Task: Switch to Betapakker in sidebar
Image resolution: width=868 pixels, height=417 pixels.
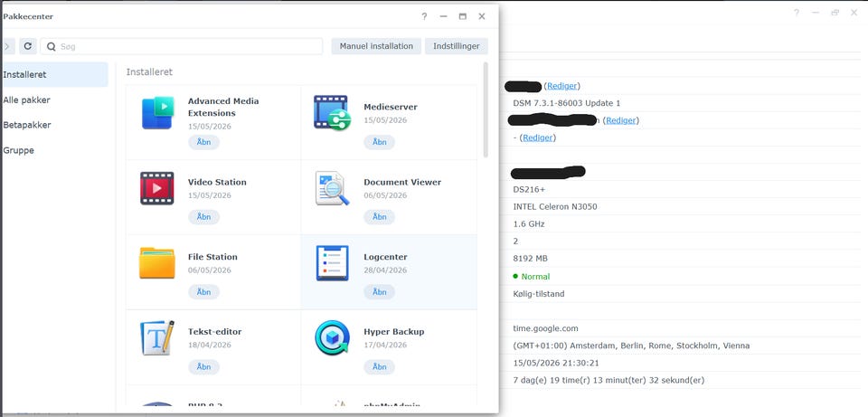Action: pyautogui.click(x=55, y=125)
